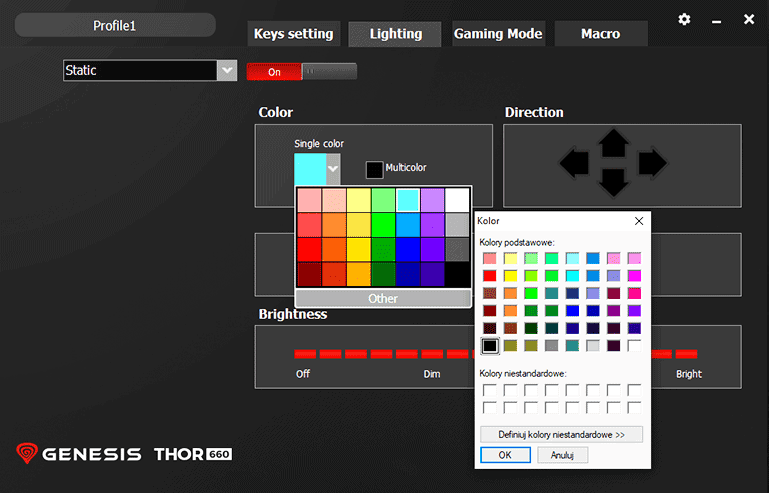This screenshot has width=769, height=493.
Task: Select the dark red swatch in palette bottom row
Action: [x=309, y=274]
